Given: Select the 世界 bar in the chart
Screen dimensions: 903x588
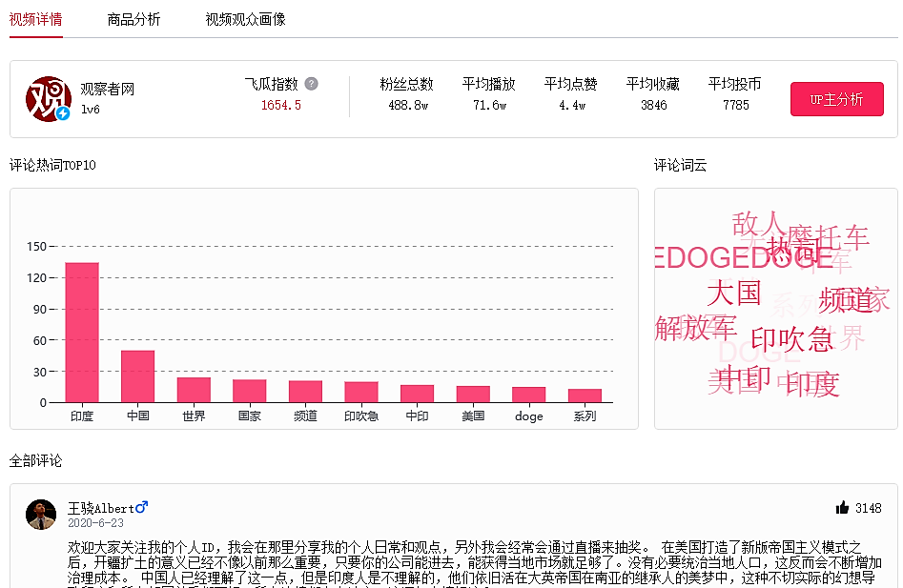Looking at the screenshot, I should 194,390.
